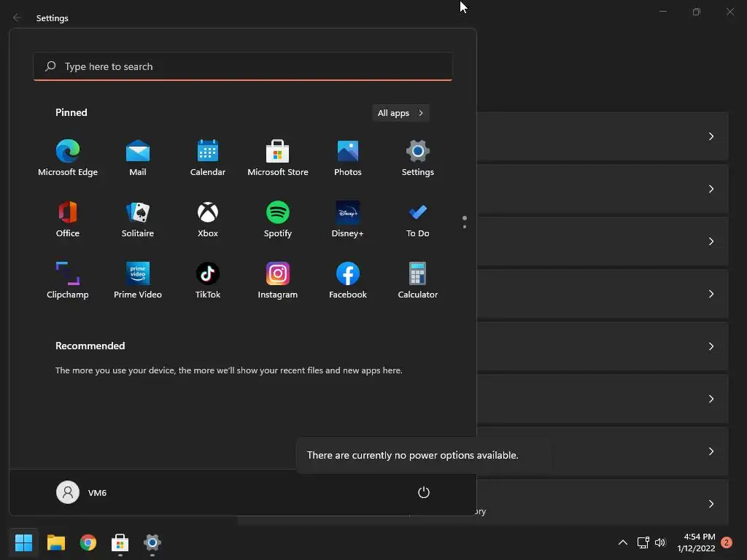Open Prime Video app
The width and height of the screenshot is (747, 560).
[138, 281]
